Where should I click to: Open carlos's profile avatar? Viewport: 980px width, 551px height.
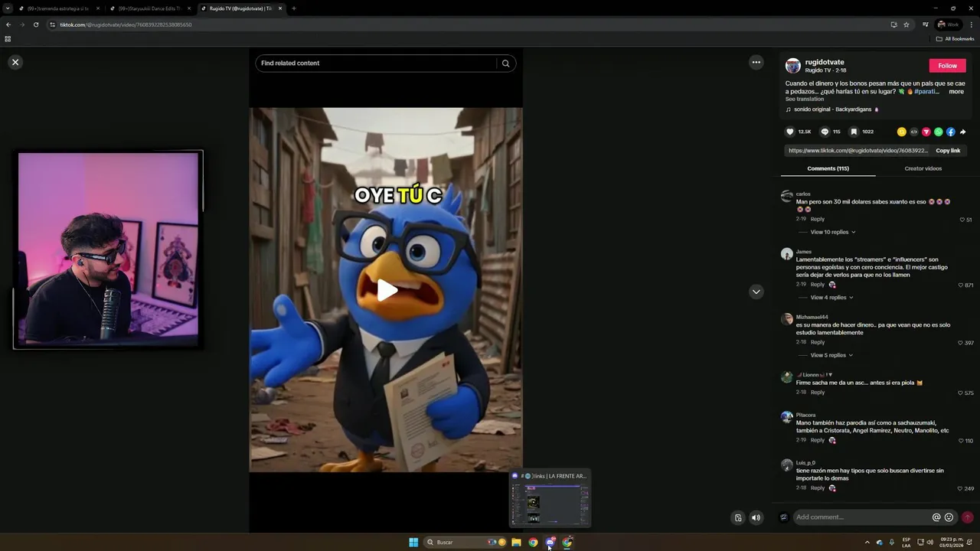[x=786, y=197]
